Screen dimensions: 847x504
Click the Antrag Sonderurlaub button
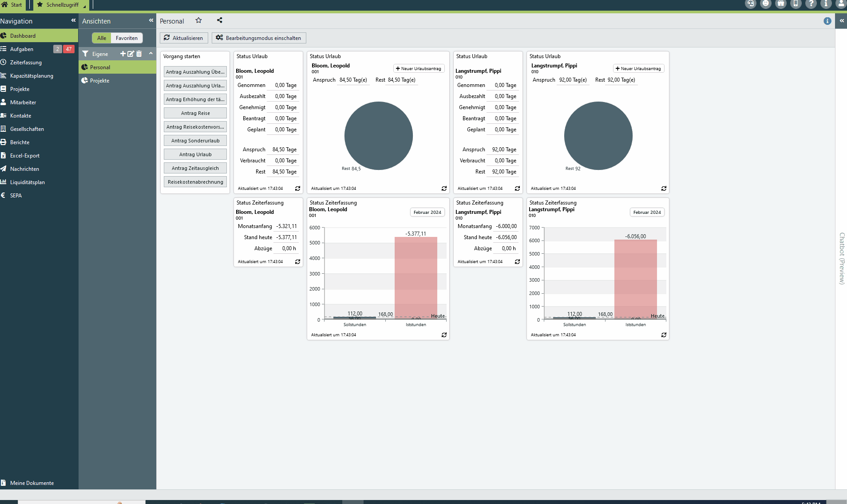coord(195,141)
